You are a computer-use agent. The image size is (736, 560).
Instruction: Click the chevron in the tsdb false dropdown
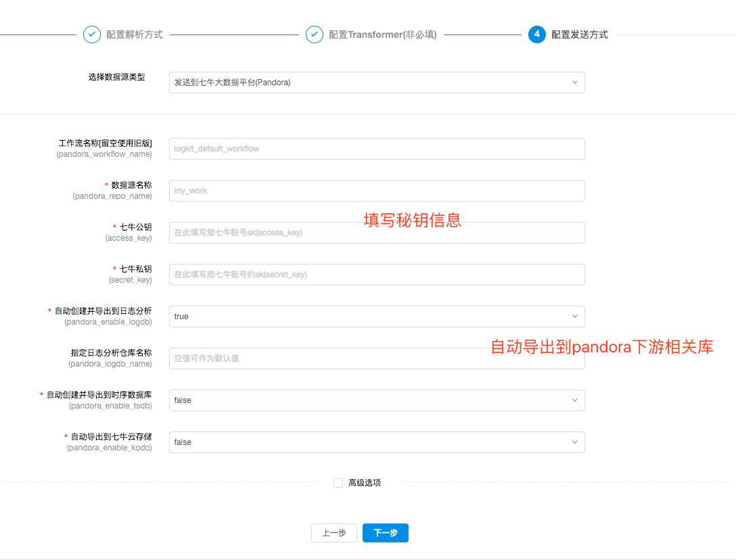(574, 400)
